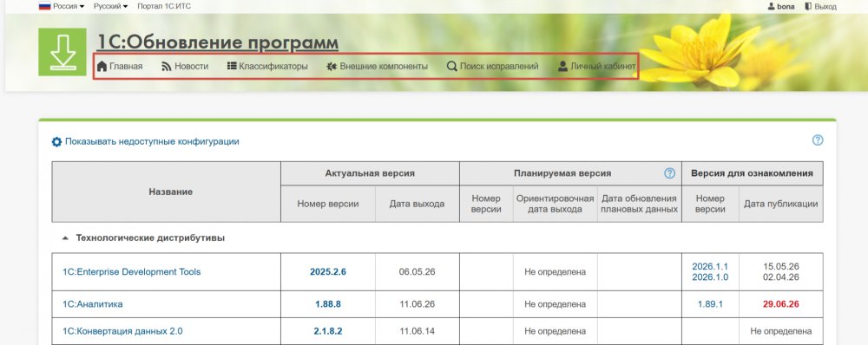Open the Новости menu item

click(185, 67)
